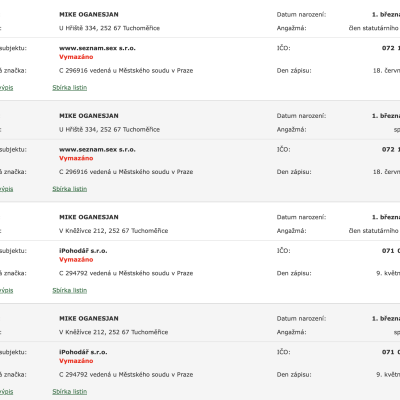Click the topmost C 296916 file mark text
The width and height of the screenshot is (400, 400).
pos(126,71)
